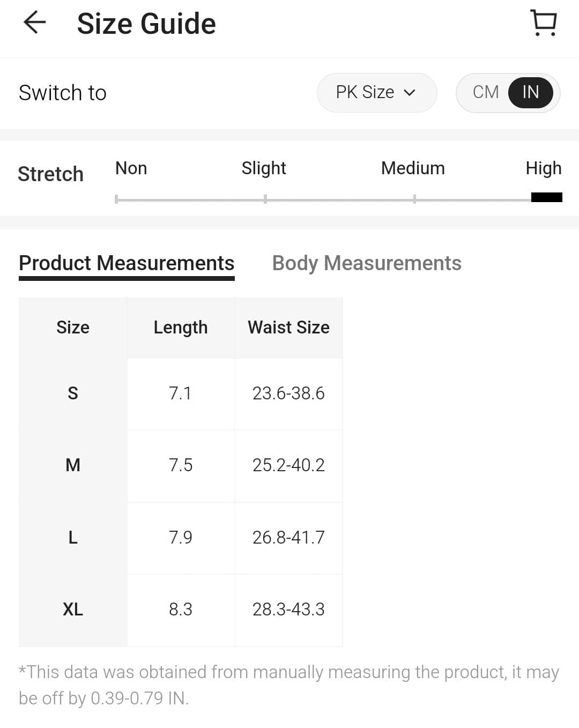The width and height of the screenshot is (579, 728).
Task: Click the Slight stretch label
Action: tap(264, 168)
